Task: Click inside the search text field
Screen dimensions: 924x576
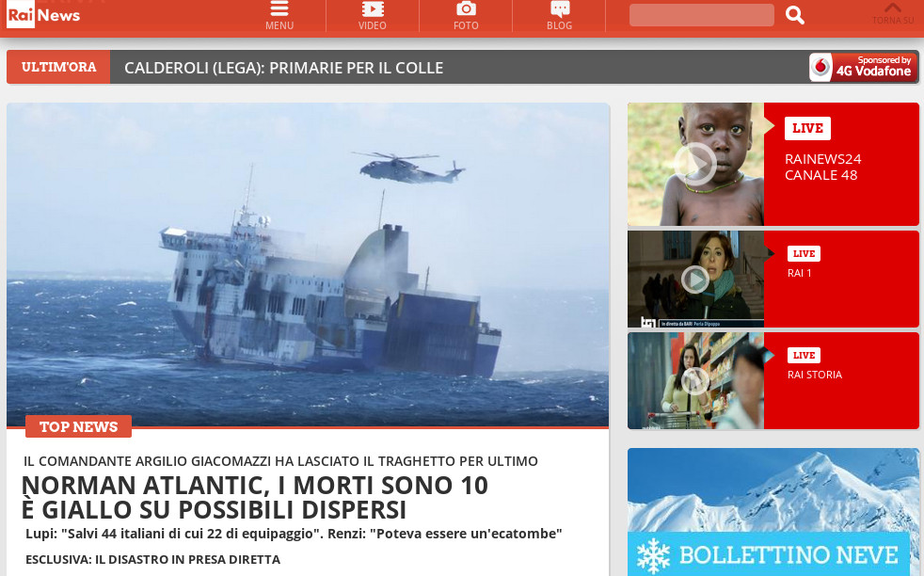Action: 701,15
